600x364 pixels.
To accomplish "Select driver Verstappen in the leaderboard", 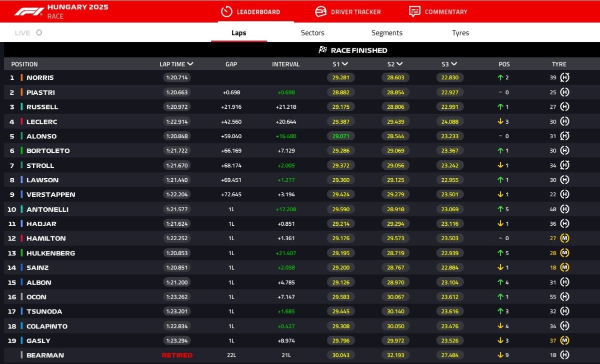I will coord(50,194).
